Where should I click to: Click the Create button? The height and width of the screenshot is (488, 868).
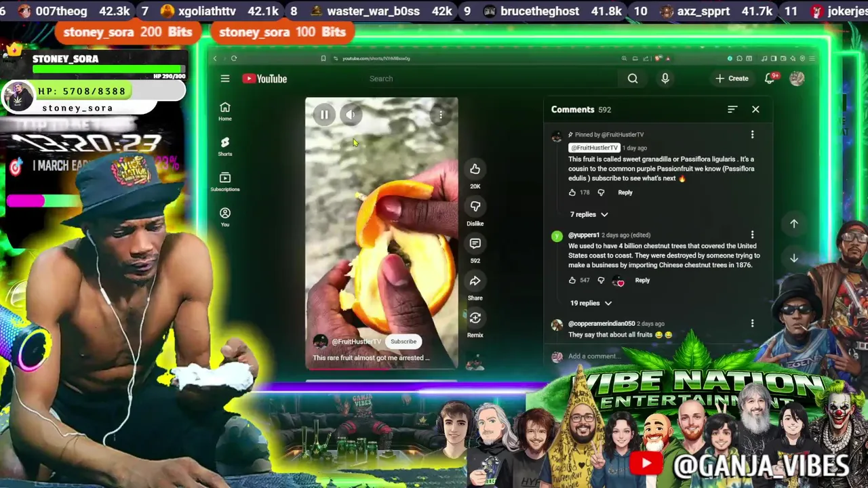click(732, 79)
